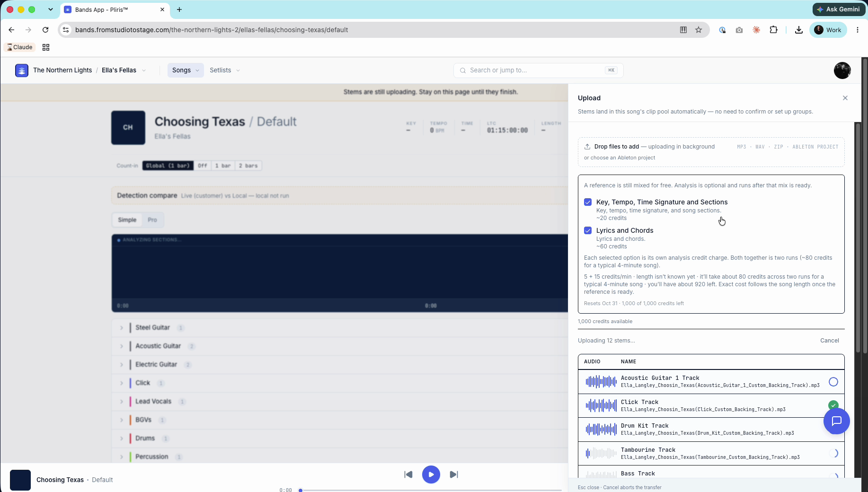Image resolution: width=868 pixels, height=492 pixels.
Task: Click the song thumbnail in player bar
Action: pos(20,480)
